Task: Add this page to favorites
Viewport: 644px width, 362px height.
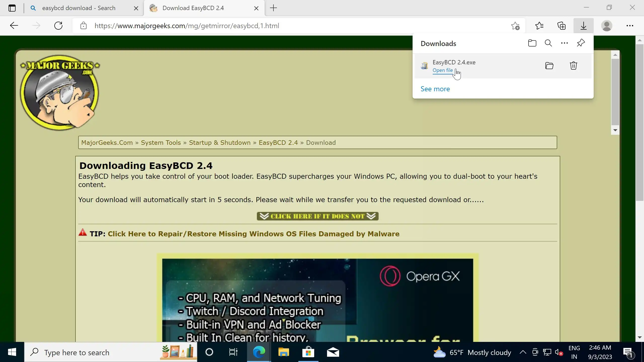Action: tap(515, 26)
